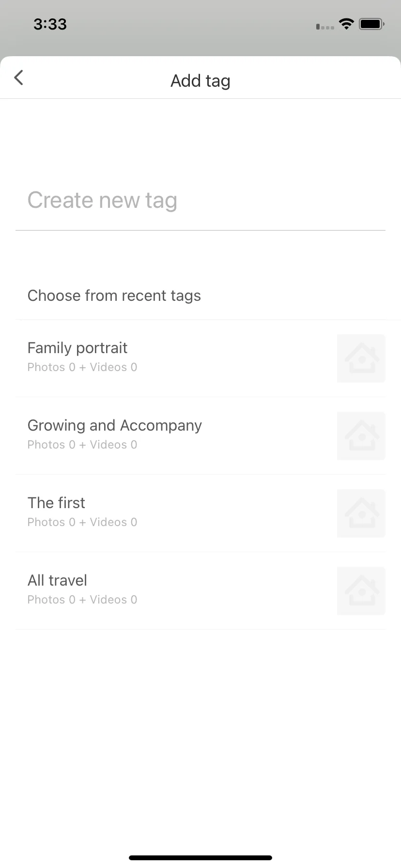Open the Family portrait house thumbnail
This screenshot has height=868, width=401.
pos(361,358)
